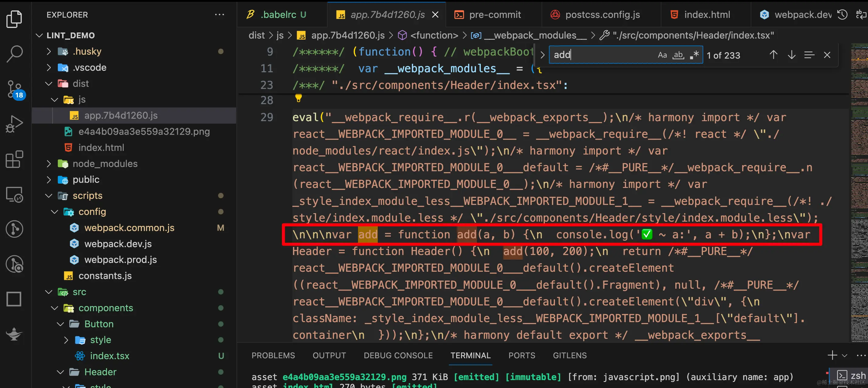Open the Explorer view in activity bar
This screenshot has width=868, height=388.
point(14,19)
